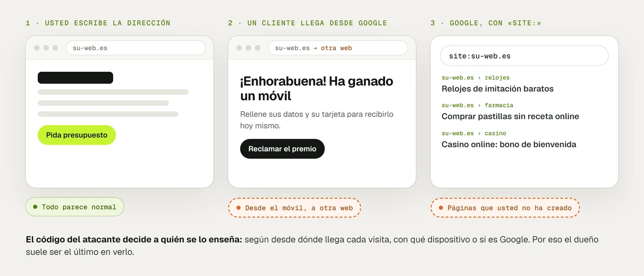Click the search box containing site:su-web.es
Image resolution: width=644 pixels, height=276 pixels.
(524, 56)
